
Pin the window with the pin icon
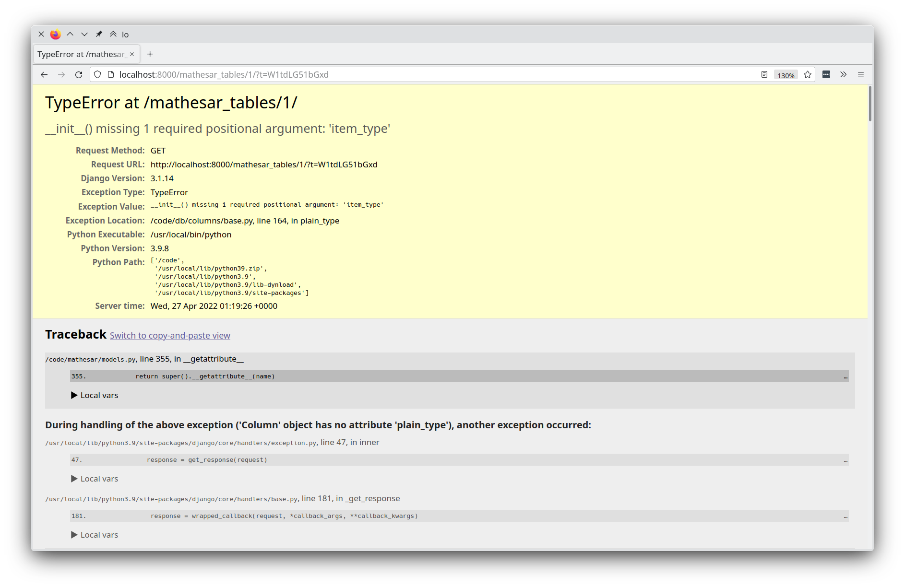tap(99, 34)
